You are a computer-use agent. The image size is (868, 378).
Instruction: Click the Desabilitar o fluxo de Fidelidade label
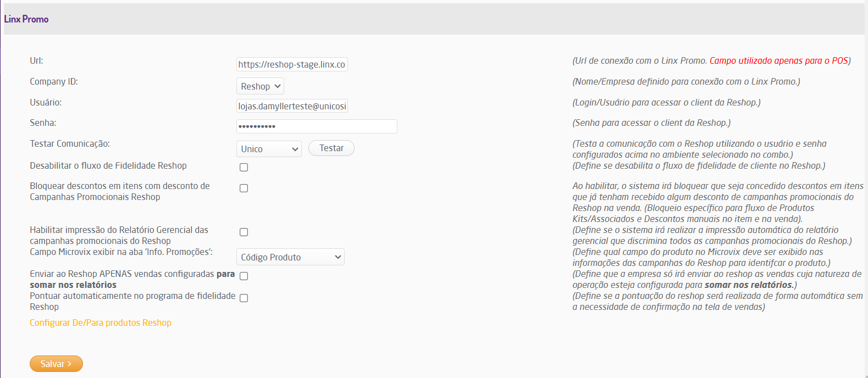point(108,166)
